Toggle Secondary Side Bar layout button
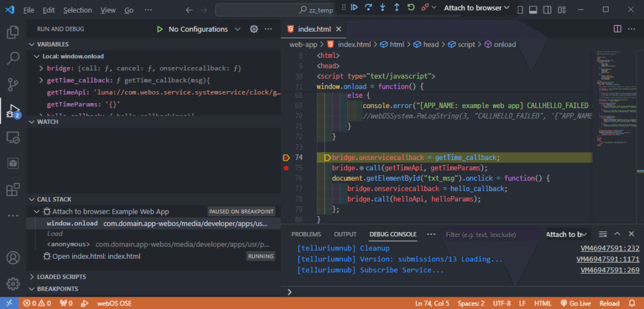Image resolution: width=644 pixels, height=309 pixels. (547, 9)
